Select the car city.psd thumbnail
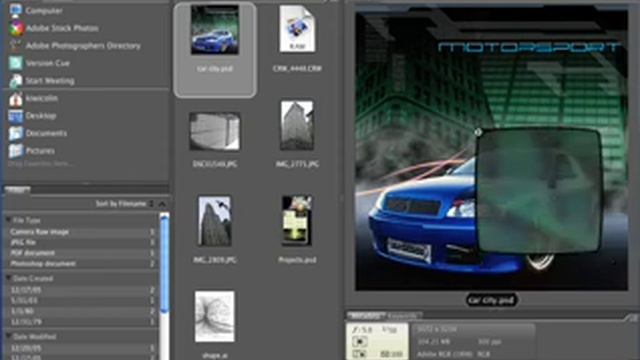The width and height of the screenshot is (640, 360). (215, 31)
